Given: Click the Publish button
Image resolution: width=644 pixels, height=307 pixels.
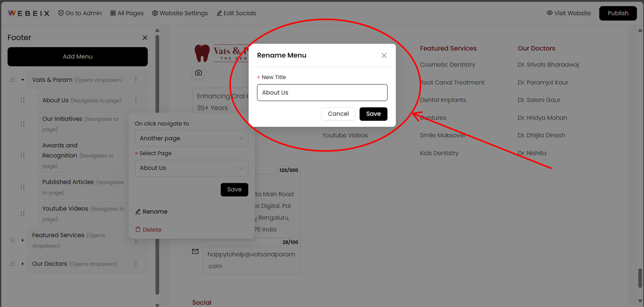Looking at the screenshot, I should (617, 13).
